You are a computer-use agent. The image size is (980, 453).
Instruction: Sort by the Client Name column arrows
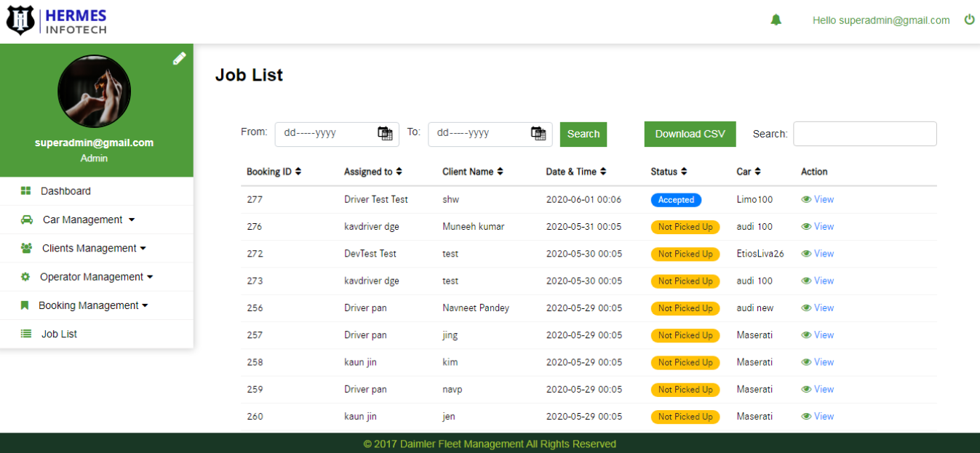point(500,172)
